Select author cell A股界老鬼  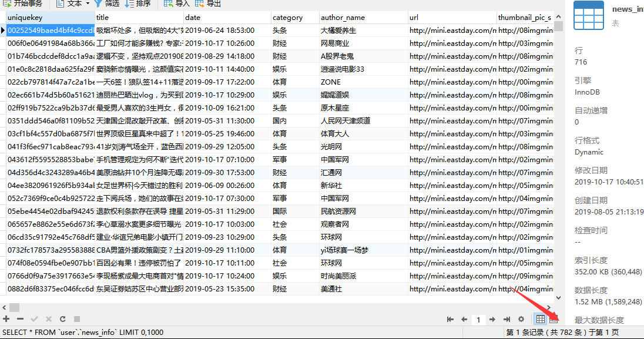pyautogui.click(x=364, y=56)
